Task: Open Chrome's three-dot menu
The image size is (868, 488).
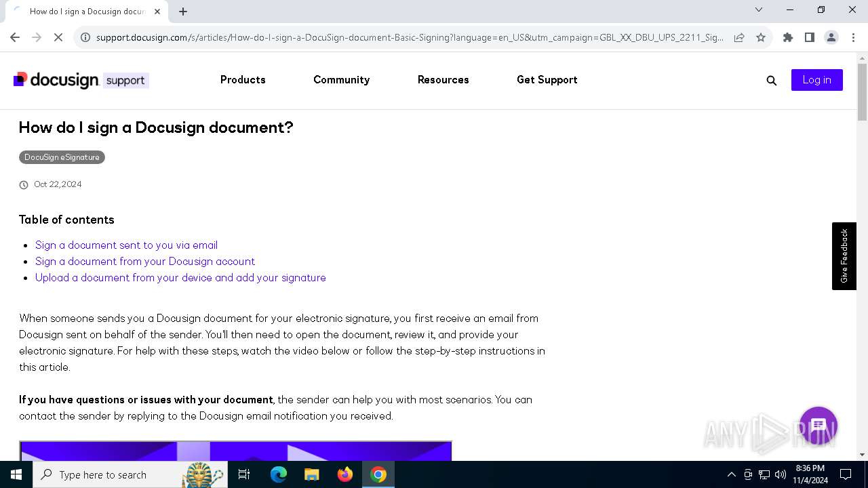Action: pos(852,37)
